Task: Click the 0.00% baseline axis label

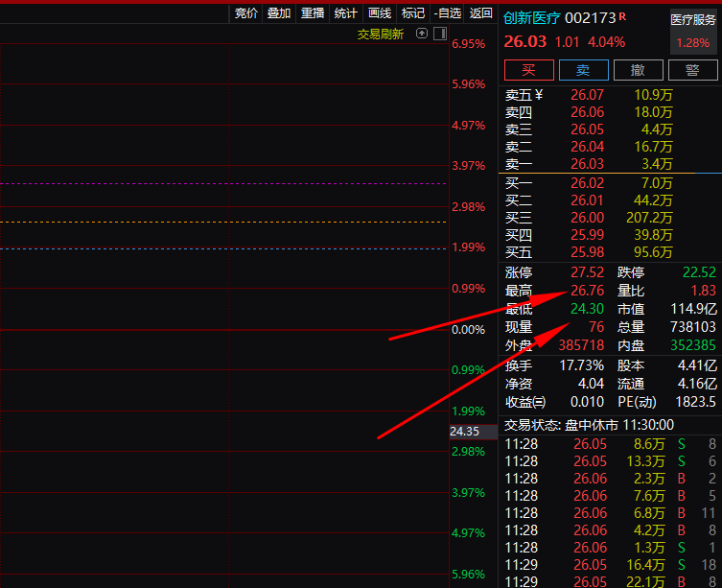Action: 468,330
